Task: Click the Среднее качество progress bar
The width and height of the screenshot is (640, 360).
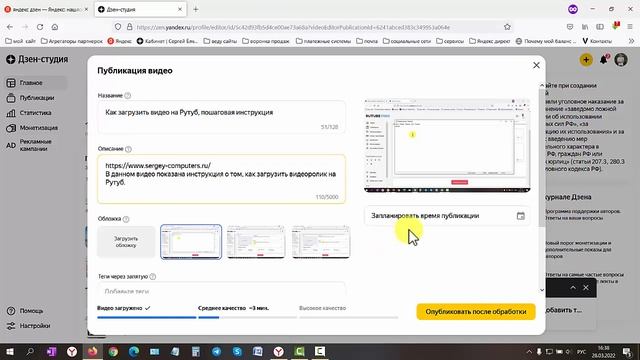Action: [x=247, y=317]
